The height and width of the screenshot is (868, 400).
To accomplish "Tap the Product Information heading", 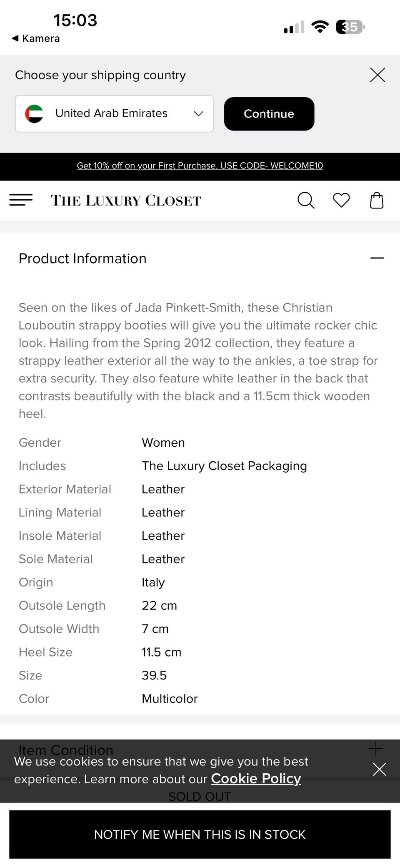I will (82, 259).
